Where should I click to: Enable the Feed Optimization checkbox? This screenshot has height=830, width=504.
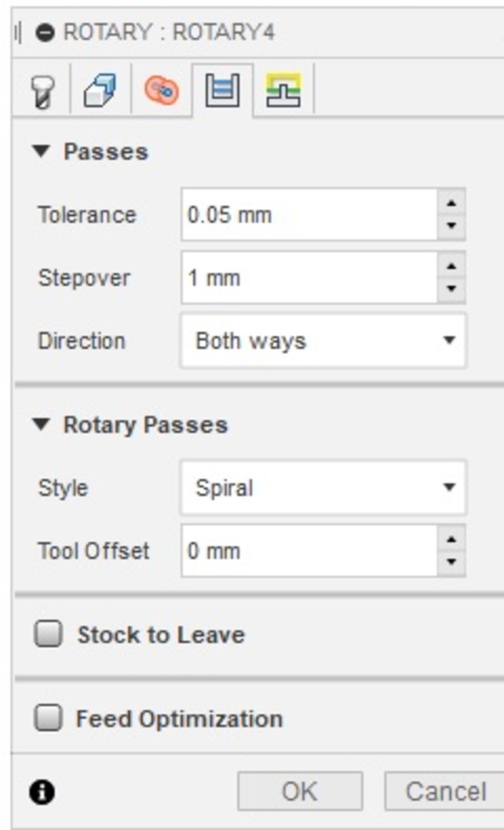point(48,719)
